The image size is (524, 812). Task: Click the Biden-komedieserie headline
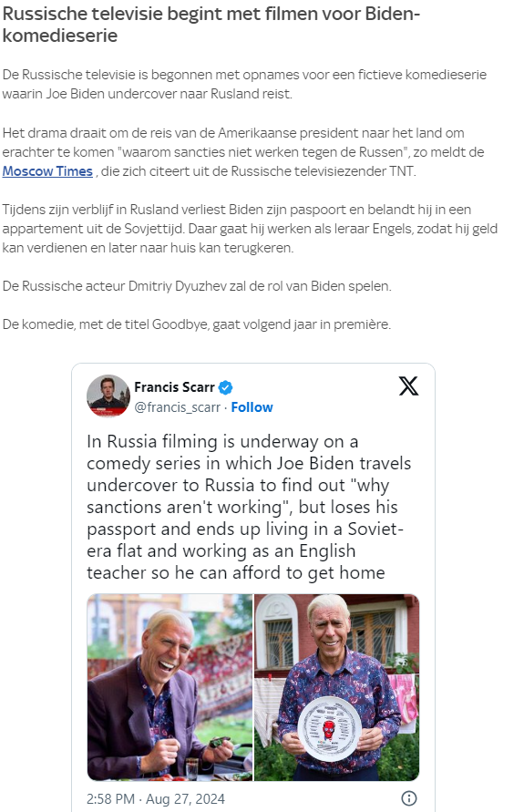click(x=211, y=25)
